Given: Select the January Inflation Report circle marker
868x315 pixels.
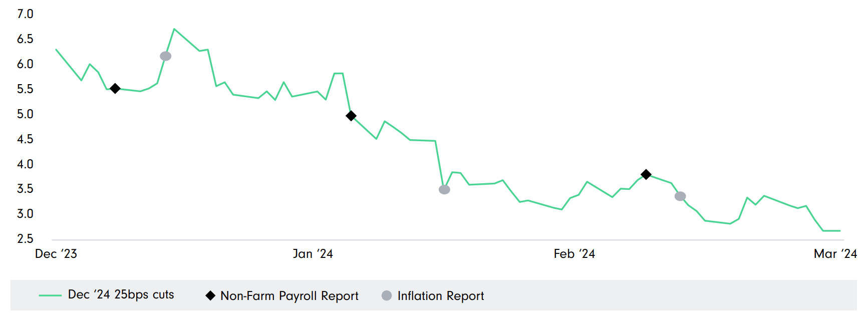Looking at the screenshot, I should [444, 190].
